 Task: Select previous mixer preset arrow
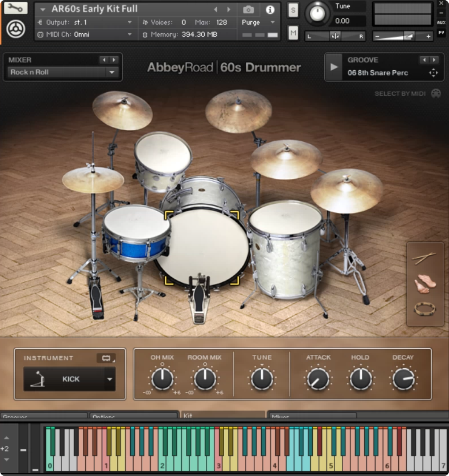tap(104, 60)
